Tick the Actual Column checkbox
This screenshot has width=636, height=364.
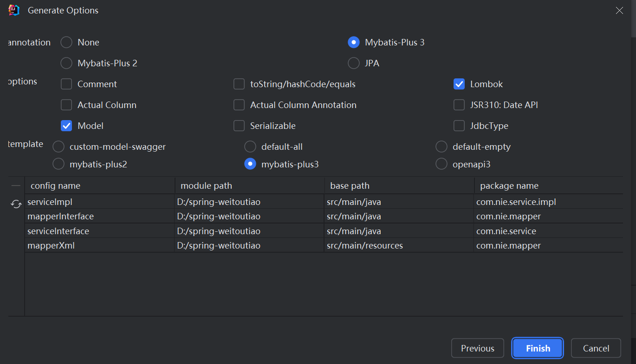point(66,105)
